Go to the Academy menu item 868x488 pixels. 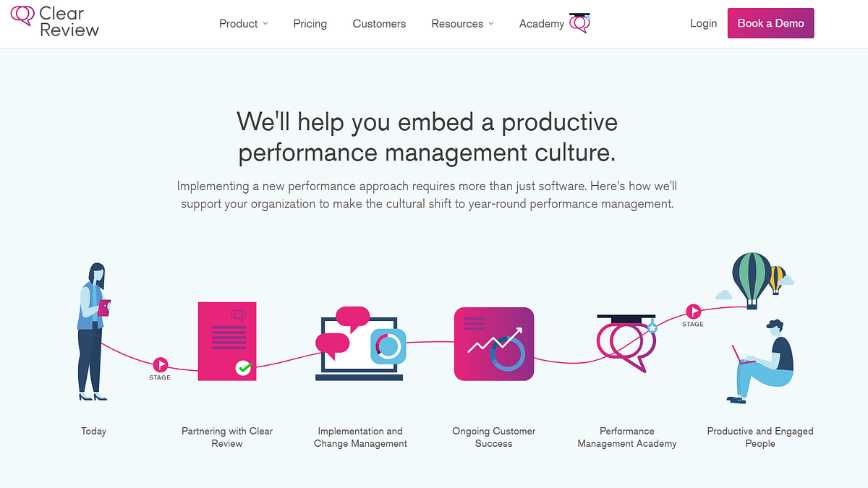(x=542, y=24)
